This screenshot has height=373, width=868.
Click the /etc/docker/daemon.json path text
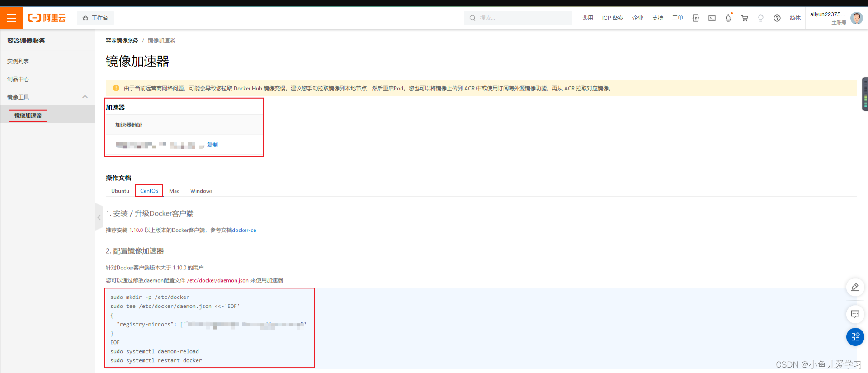pyautogui.click(x=218, y=280)
